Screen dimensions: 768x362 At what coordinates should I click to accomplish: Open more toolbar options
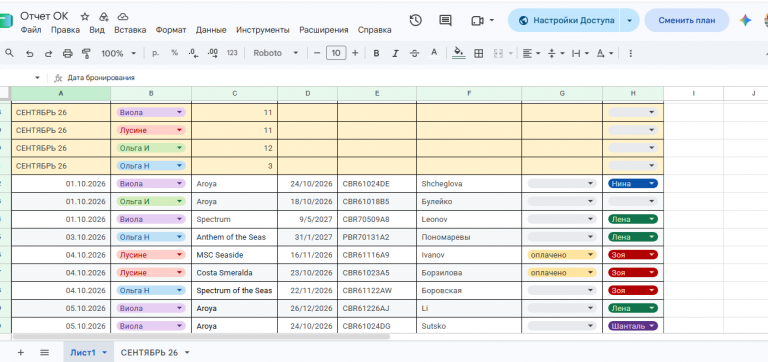[630, 53]
